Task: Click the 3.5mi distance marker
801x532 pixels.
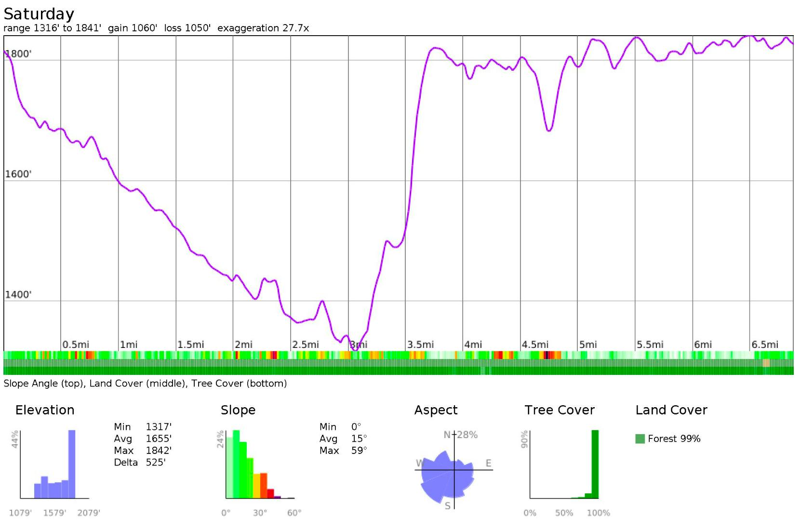Action: 420,345
